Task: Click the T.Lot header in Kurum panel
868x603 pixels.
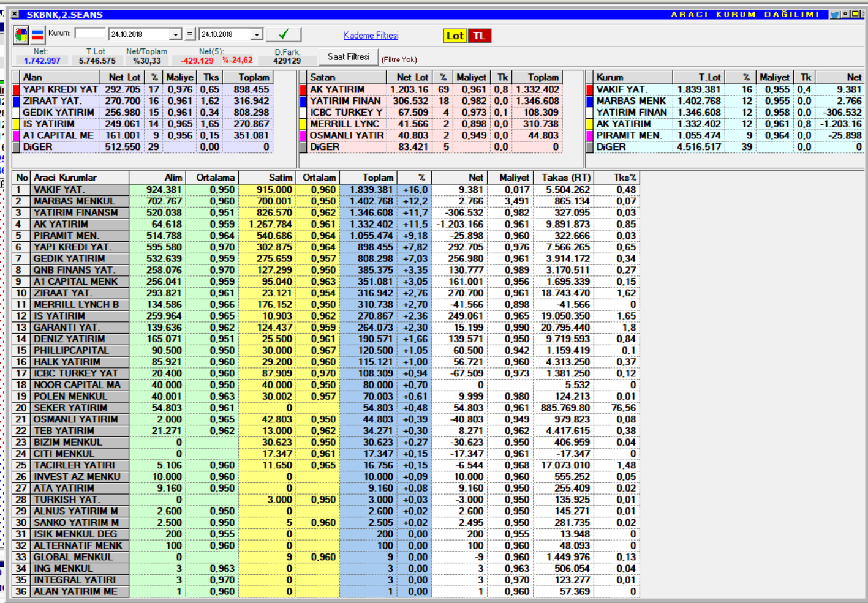Action: tap(698, 77)
